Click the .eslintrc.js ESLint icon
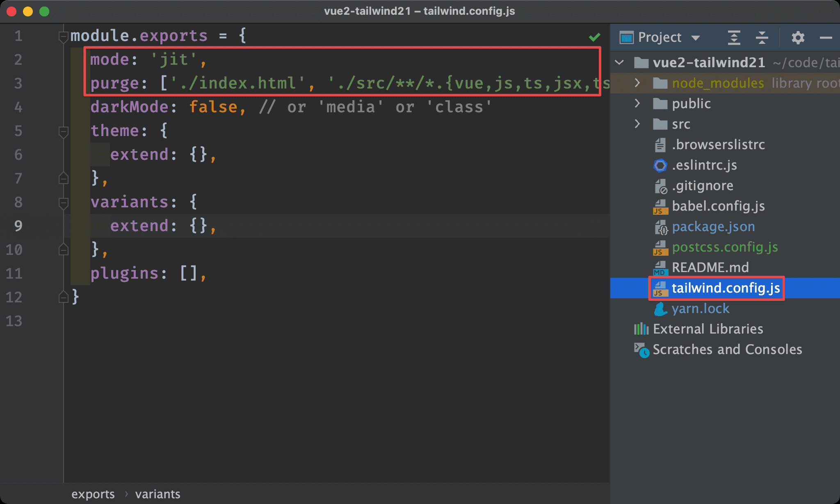This screenshot has width=840, height=504. [660, 165]
